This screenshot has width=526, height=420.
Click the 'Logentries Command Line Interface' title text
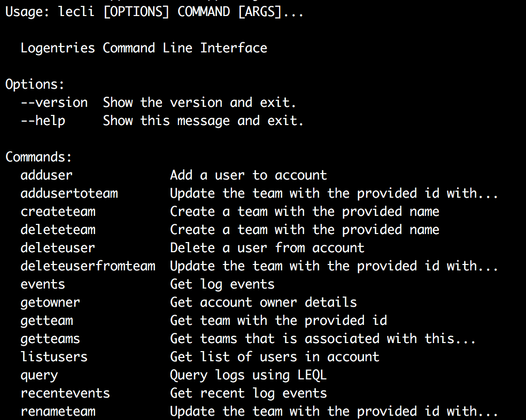[144, 48]
